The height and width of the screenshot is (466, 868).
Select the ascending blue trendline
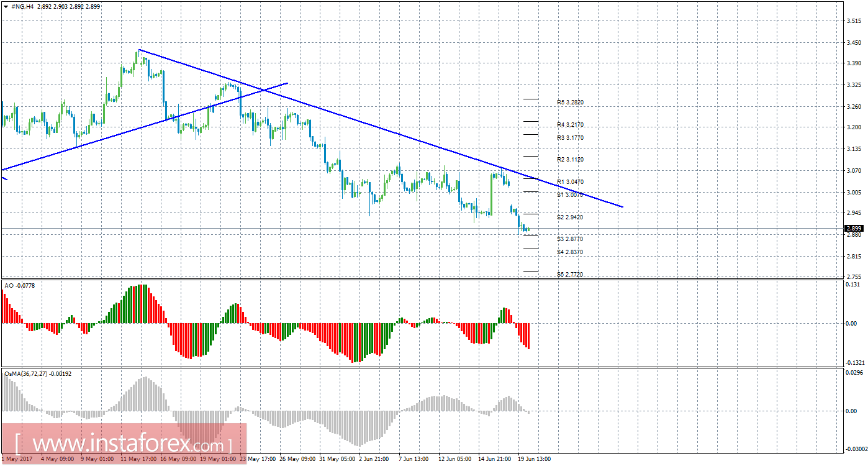(145, 126)
